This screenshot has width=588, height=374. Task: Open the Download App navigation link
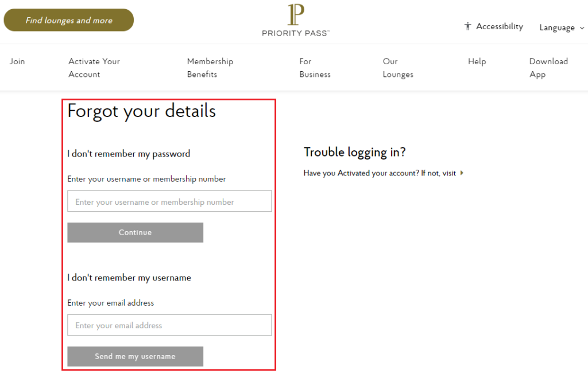548,67
